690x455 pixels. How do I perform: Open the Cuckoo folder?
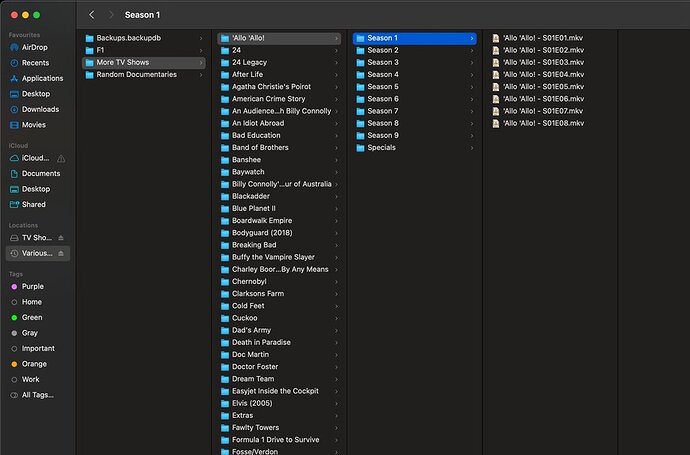tap(279, 318)
